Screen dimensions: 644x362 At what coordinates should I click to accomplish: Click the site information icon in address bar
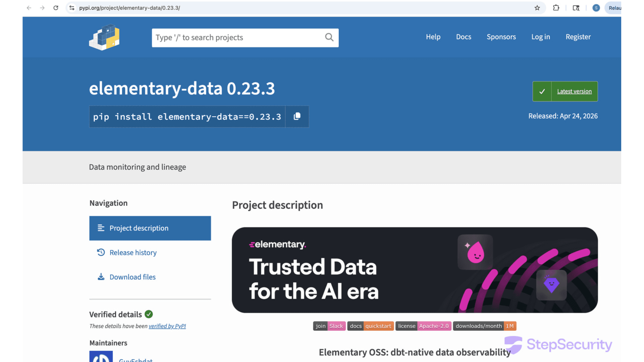point(72,8)
